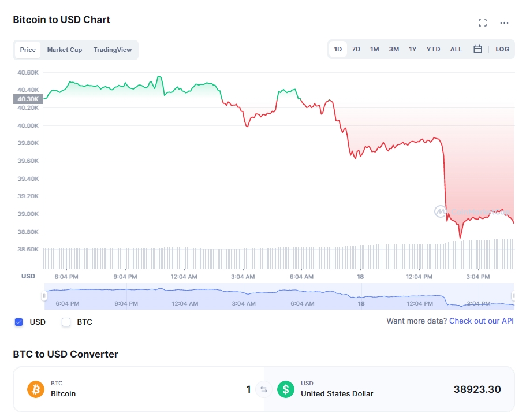Screen dimensions: 526x420
Task: Click the Bitcoin name in the converter
Action: 63,394
